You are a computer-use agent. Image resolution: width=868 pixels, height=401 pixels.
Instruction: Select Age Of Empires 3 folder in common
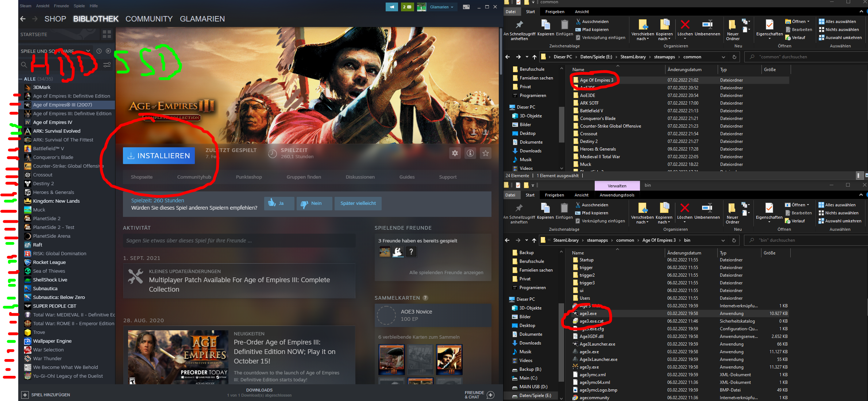coord(596,80)
